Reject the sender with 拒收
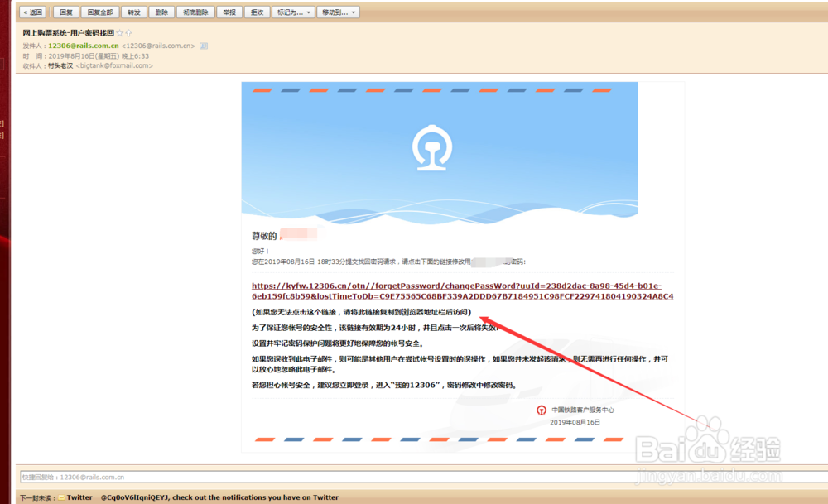Viewport: 828px width, 504px height. pos(258,12)
